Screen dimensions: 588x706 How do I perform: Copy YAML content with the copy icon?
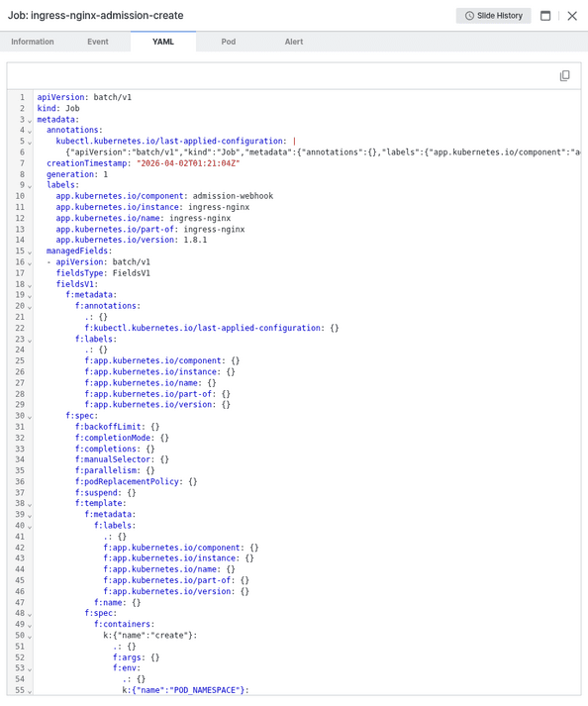point(564,75)
